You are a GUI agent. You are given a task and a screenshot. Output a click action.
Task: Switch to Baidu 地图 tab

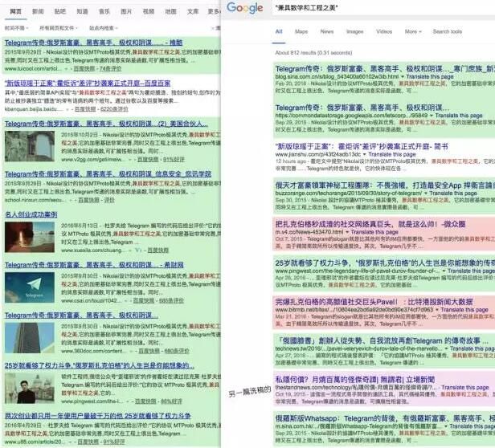pos(171,11)
